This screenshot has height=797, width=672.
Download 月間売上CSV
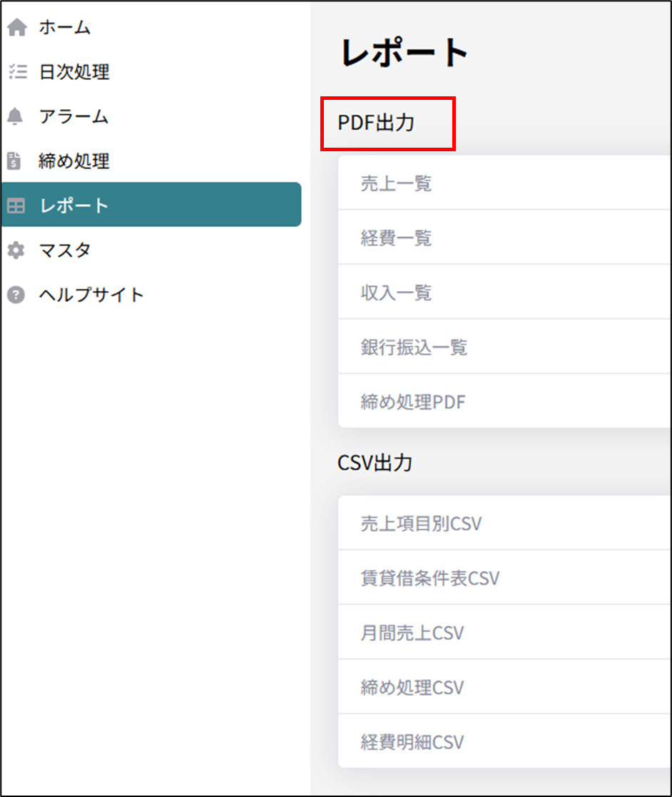point(412,633)
